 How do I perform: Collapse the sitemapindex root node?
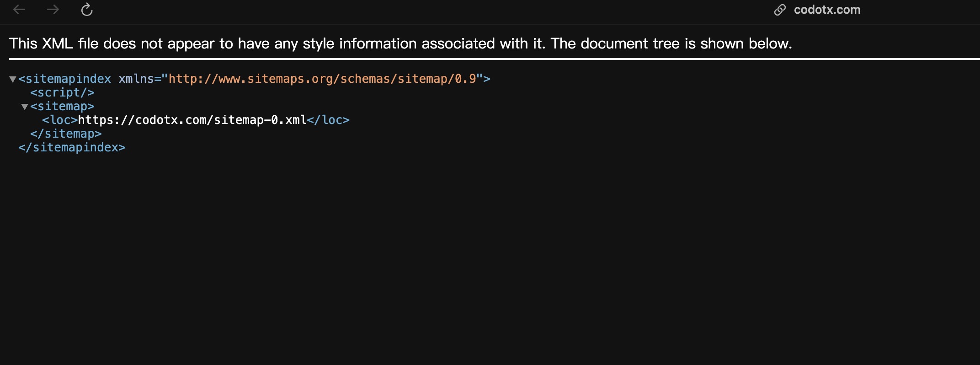[13, 80]
